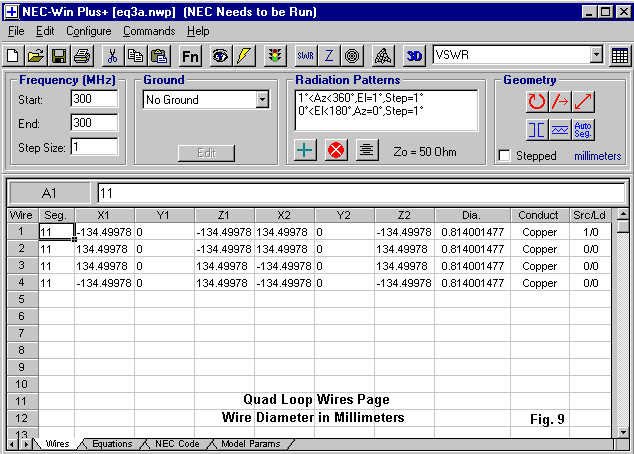Screen dimensions: 634x454
Task: Switch to the NEC Code tab
Action: point(176,443)
